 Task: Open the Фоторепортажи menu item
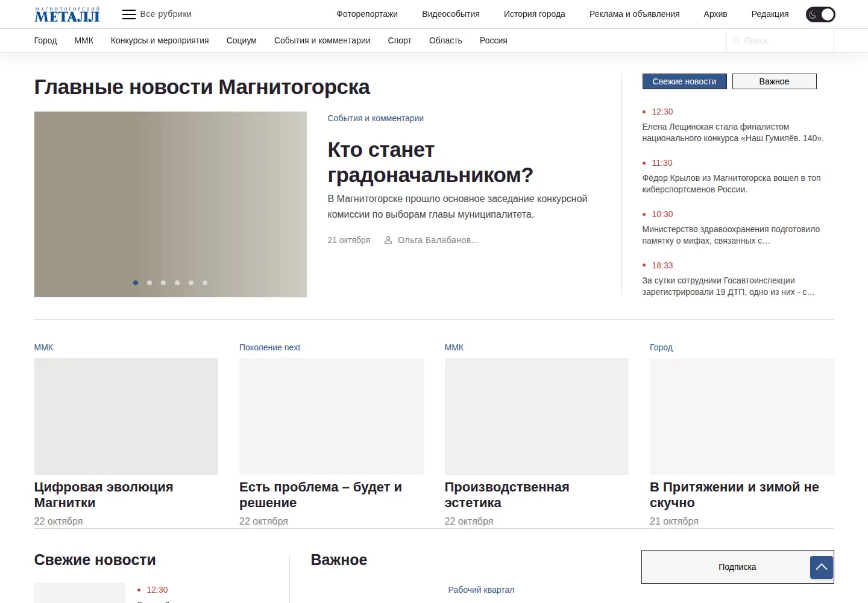(x=367, y=14)
